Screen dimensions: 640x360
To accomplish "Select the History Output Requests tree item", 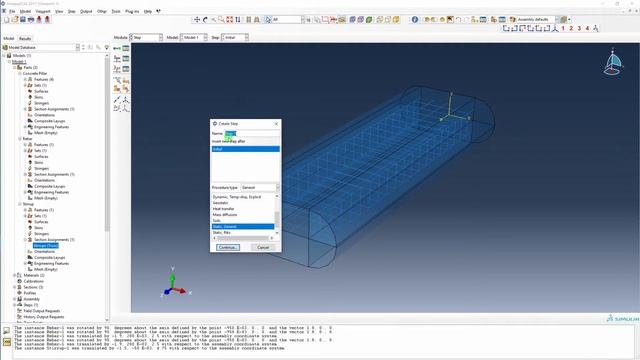I will (x=43, y=317).
